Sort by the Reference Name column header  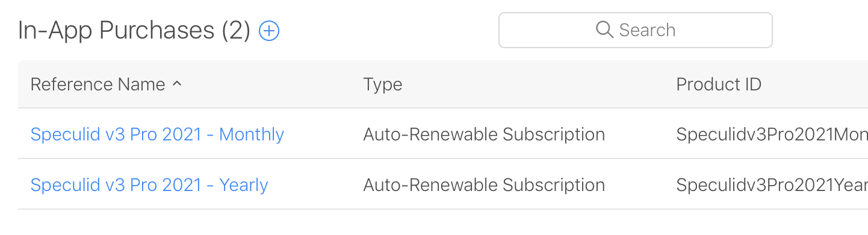(98, 84)
